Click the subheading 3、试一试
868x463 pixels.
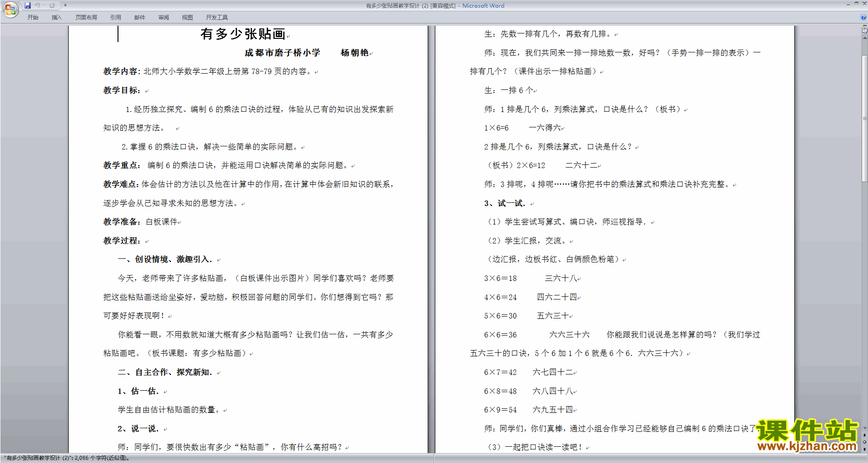505,203
